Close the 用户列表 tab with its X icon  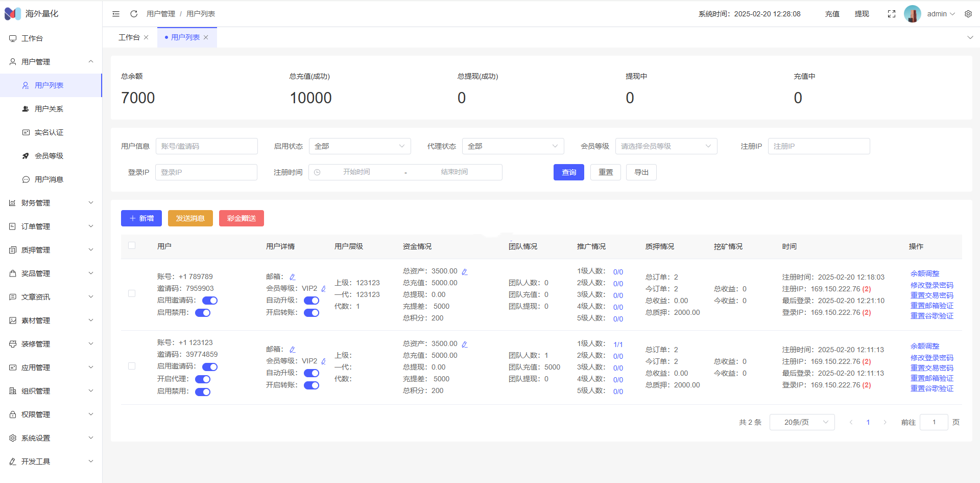[206, 37]
